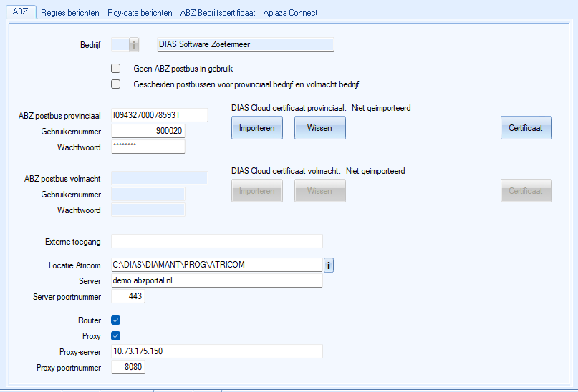Click the ABZ postbus provinciaal field

click(x=160, y=115)
